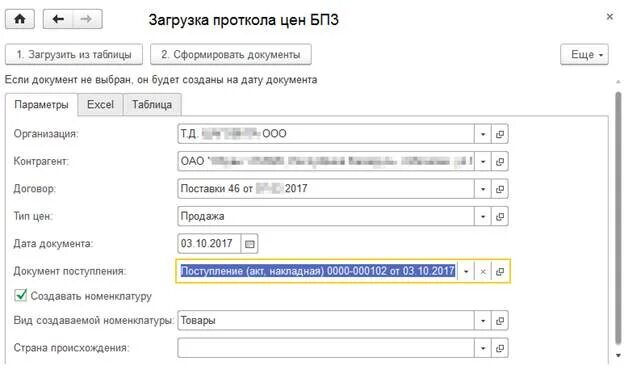Open the Организация item via open icon
The height and width of the screenshot is (374, 624).
[500, 134]
